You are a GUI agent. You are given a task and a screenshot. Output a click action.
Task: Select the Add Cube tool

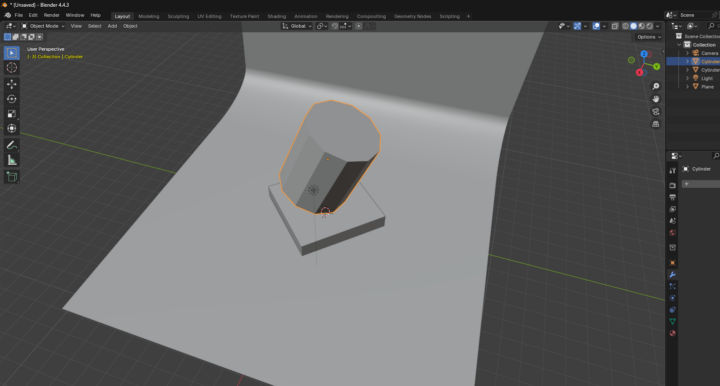click(x=12, y=177)
